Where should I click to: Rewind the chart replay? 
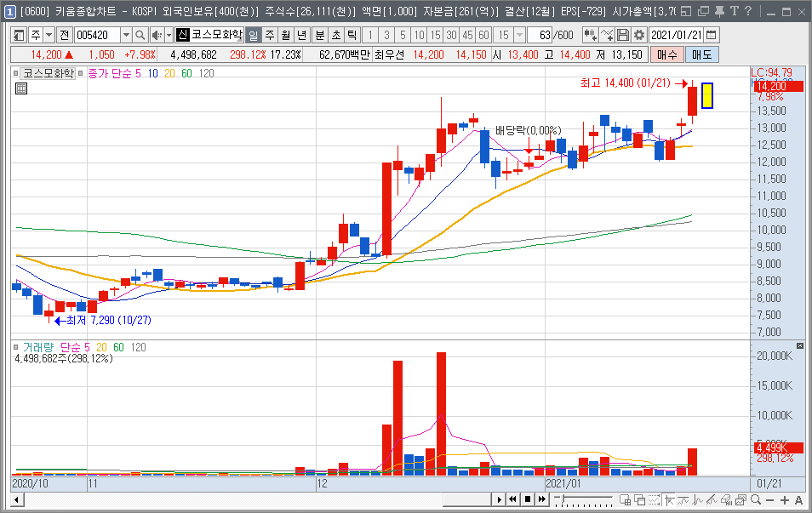click(x=512, y=499)
